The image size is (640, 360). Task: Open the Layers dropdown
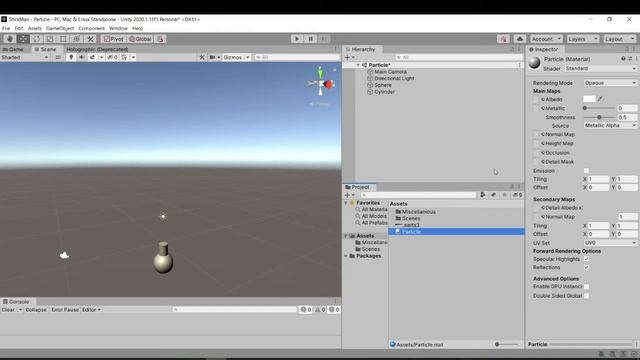(582, 39)
